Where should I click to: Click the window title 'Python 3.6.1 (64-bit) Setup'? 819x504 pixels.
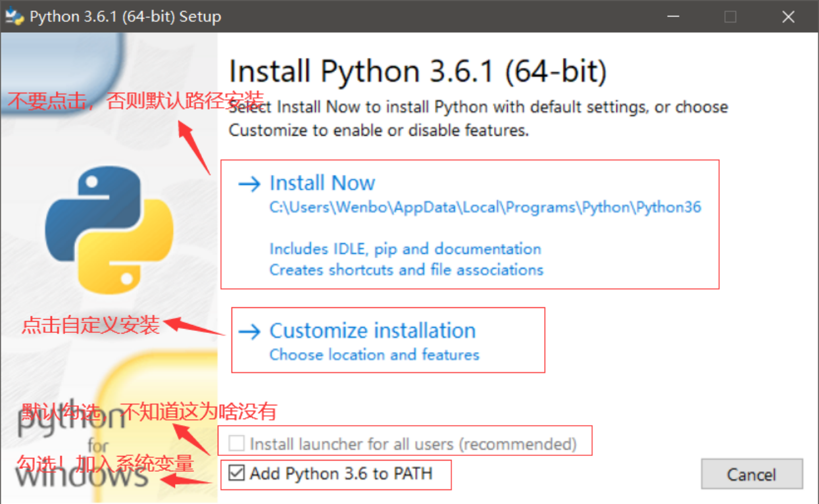pyautogui.click(x=126, y=16)
